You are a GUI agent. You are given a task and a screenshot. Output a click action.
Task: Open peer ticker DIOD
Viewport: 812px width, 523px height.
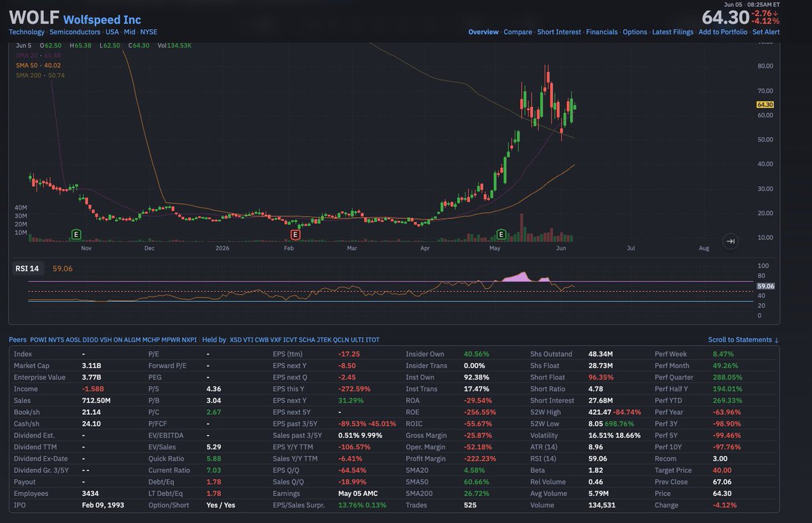click(x=91, y=340)
